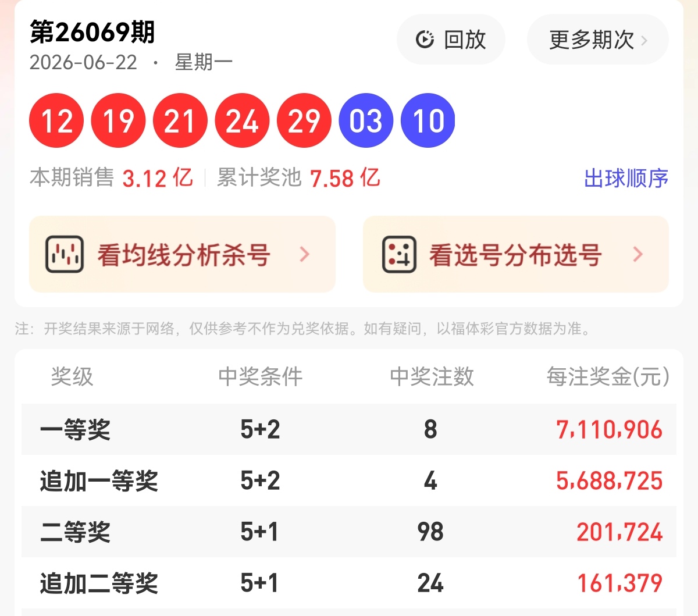Click the sales amount 3.12 亿
The height and width of the screenshot is (616, 698).
pyautogui.click(x=157, y=178)
